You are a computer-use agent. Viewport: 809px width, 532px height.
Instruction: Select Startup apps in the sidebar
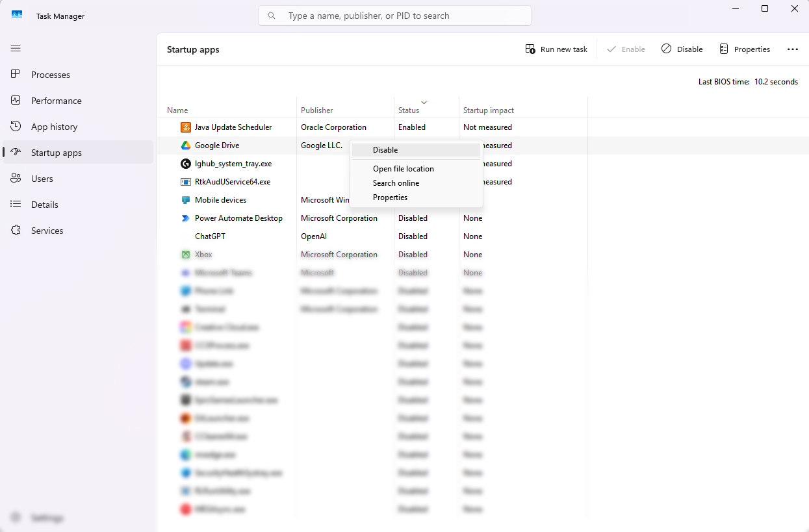coord(78,153)
